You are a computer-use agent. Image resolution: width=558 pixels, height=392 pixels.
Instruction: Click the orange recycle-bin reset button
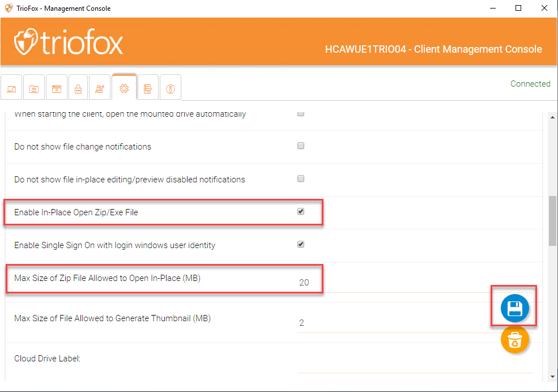(x=514, y=340)
